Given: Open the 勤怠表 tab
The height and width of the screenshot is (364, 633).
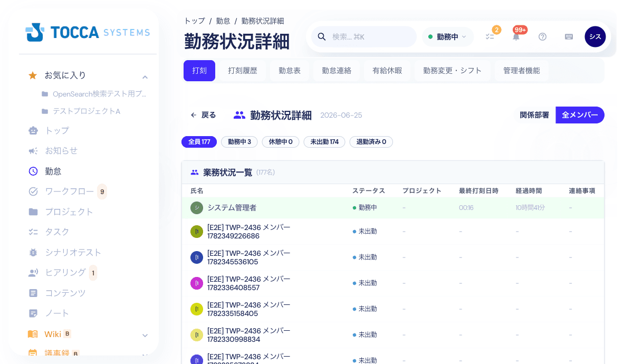Looking at the screenshot, I should (290, 71).
